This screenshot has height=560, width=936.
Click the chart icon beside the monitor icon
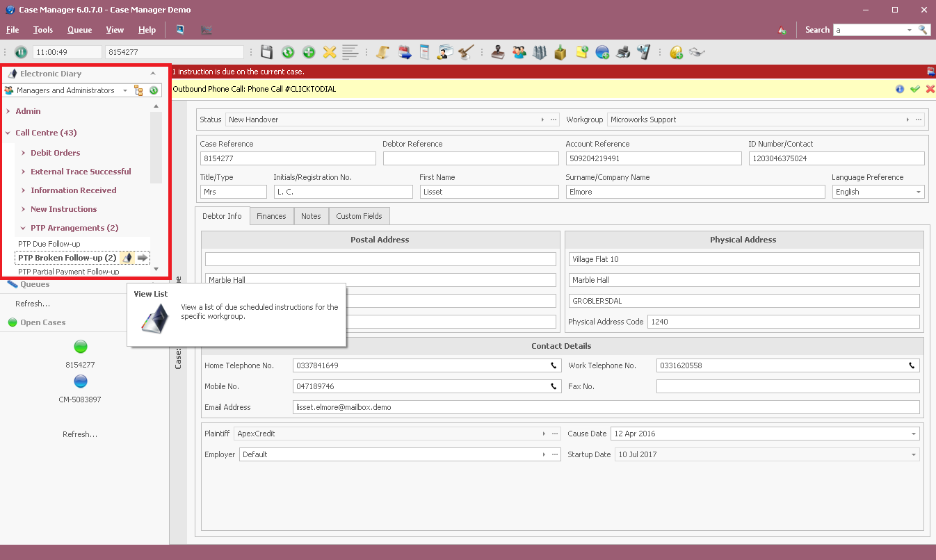coord(207,30)
